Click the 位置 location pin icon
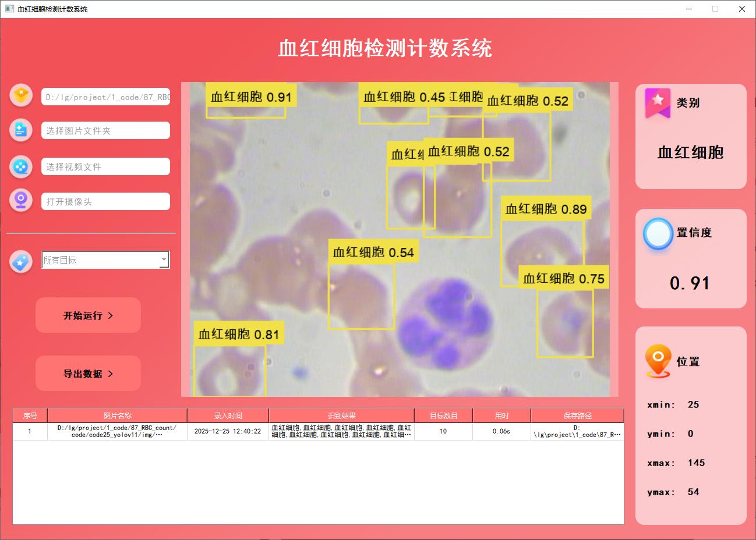 (658, 361)
